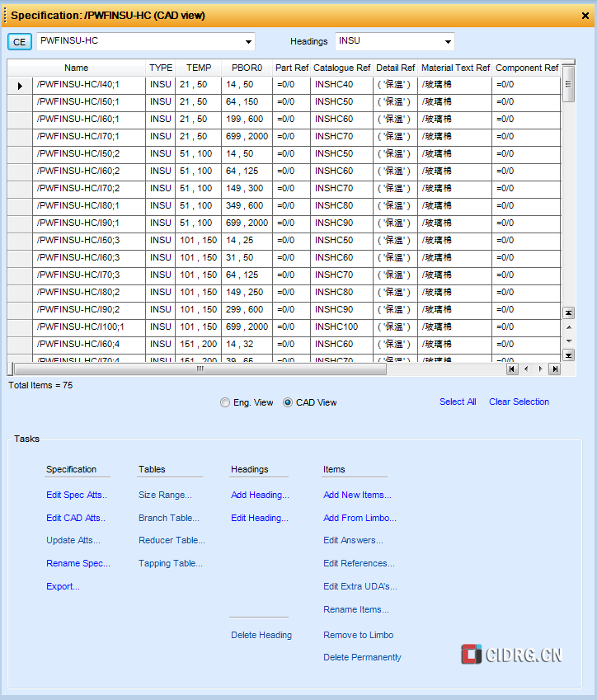
Task: Click the scroll up one row arrow
Action: (568, 327)
